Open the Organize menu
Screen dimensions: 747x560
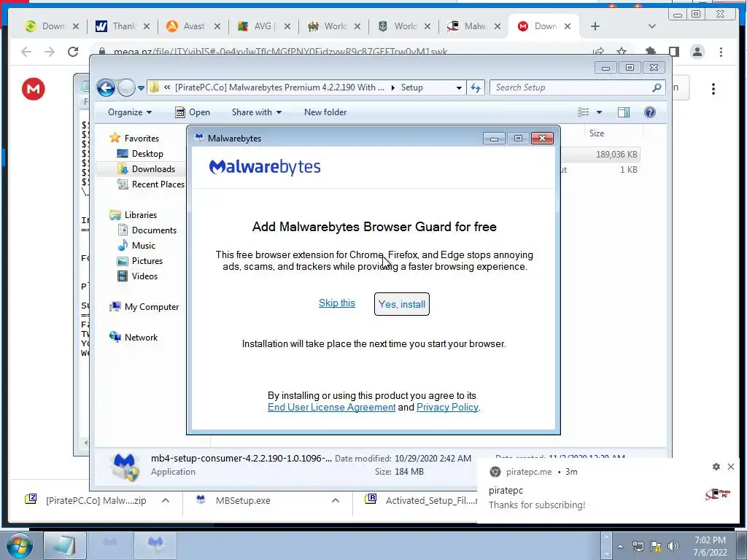coord(130,112)
